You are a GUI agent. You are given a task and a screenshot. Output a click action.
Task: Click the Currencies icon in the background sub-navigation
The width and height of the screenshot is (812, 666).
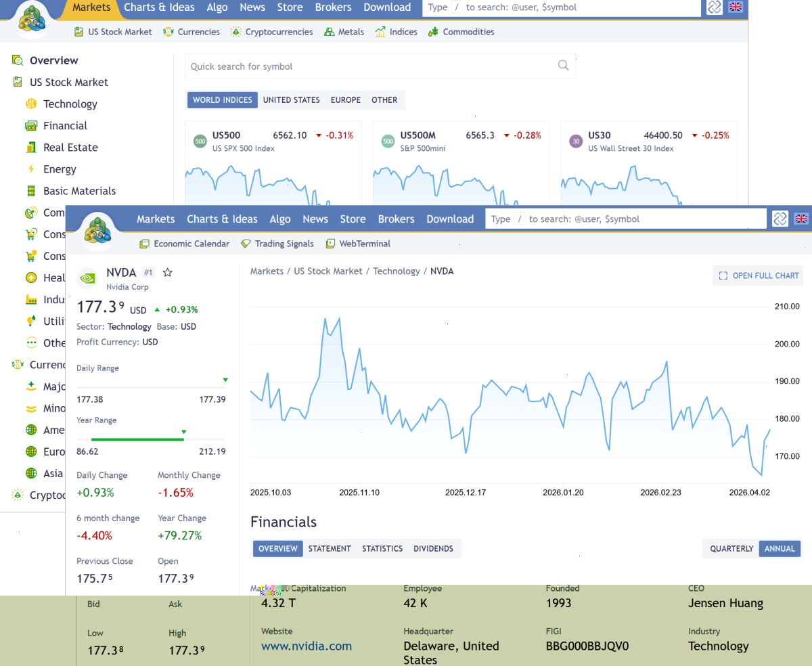point(168,32)
